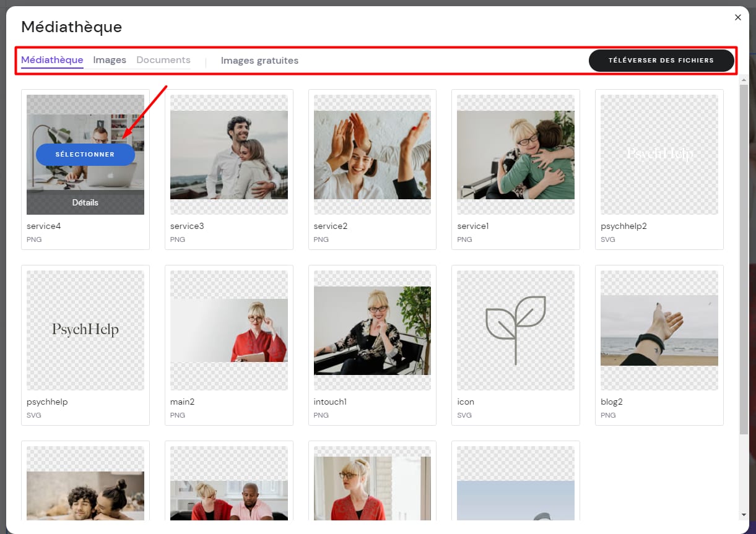Click the file name "service2"
This screenshot has width=756, height=534.
(x=331, y=226)
